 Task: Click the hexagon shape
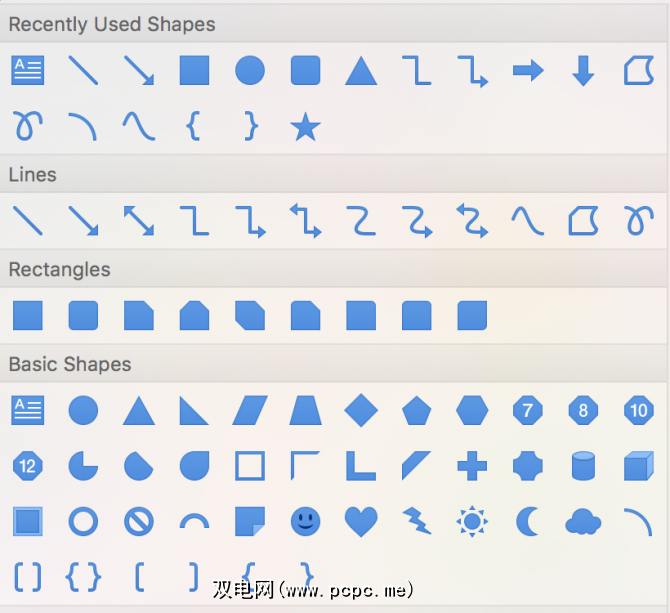[472, 409]
